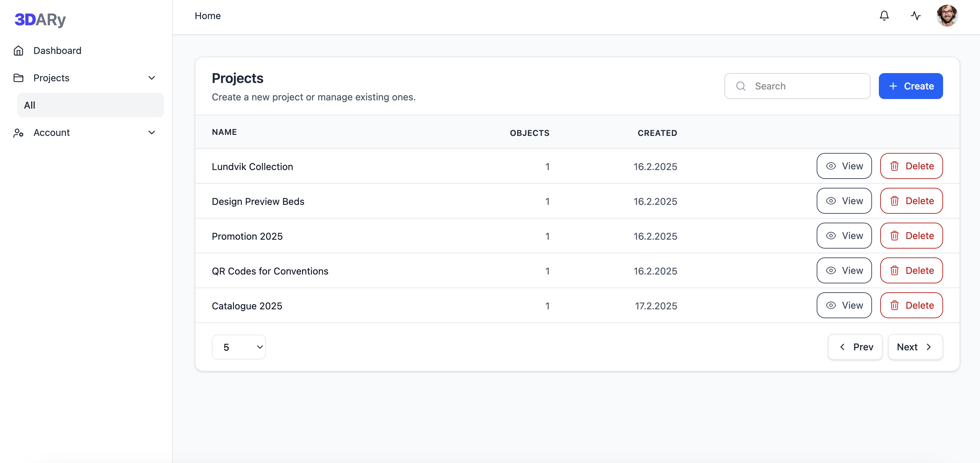Open the user avatar profile picture
Screen dimensions: 980x463
click(x=947, y=16)
